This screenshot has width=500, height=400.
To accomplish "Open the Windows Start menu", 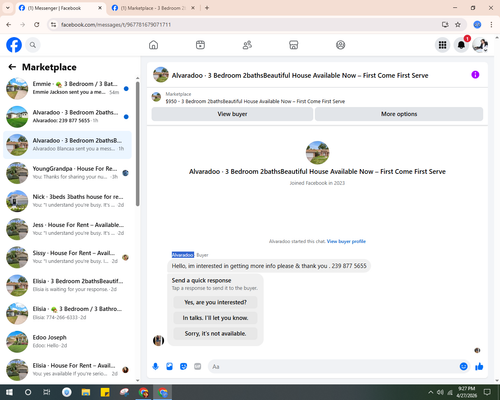I will pos(9,392).
